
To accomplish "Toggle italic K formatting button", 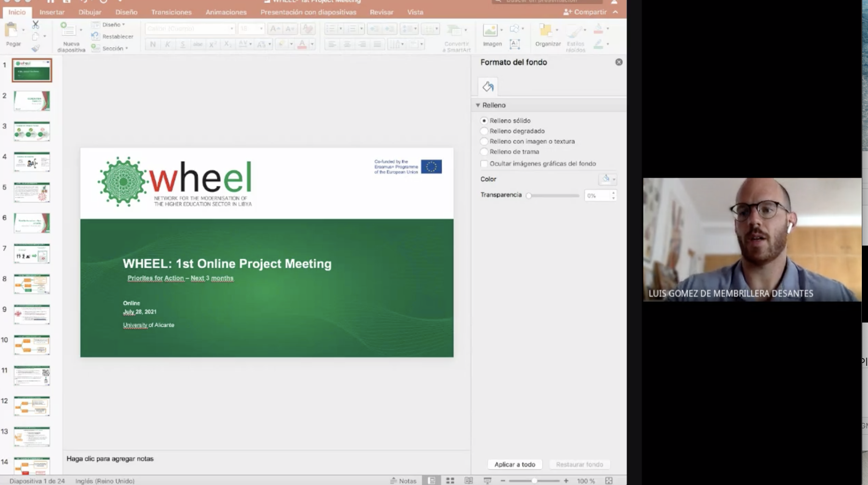I will pyautogui.click(x=168, y=44).
